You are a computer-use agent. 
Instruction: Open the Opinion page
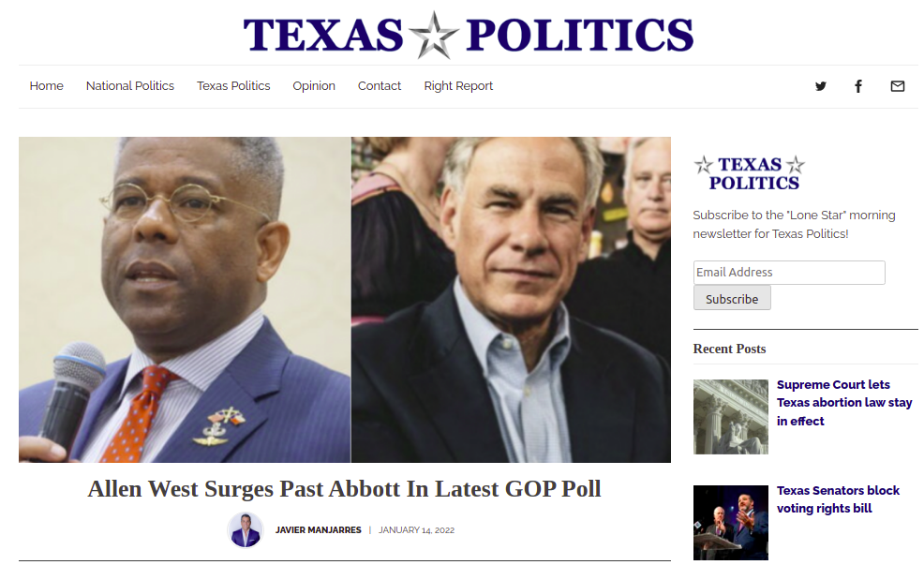pos(314,86)
